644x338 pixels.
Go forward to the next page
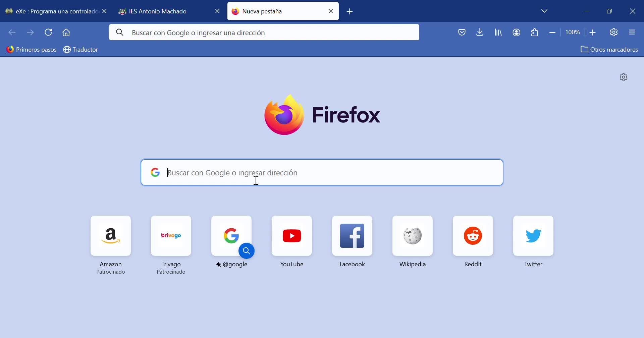(x=30, y=33)
